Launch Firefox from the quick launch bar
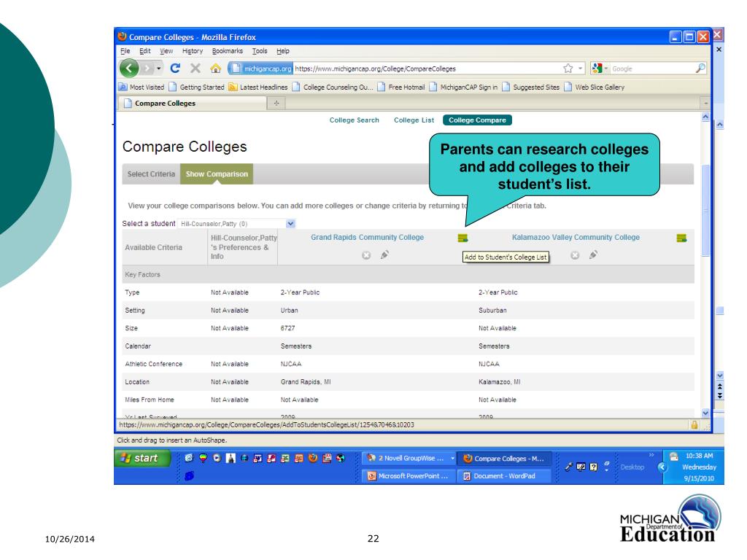 [313, 458]
